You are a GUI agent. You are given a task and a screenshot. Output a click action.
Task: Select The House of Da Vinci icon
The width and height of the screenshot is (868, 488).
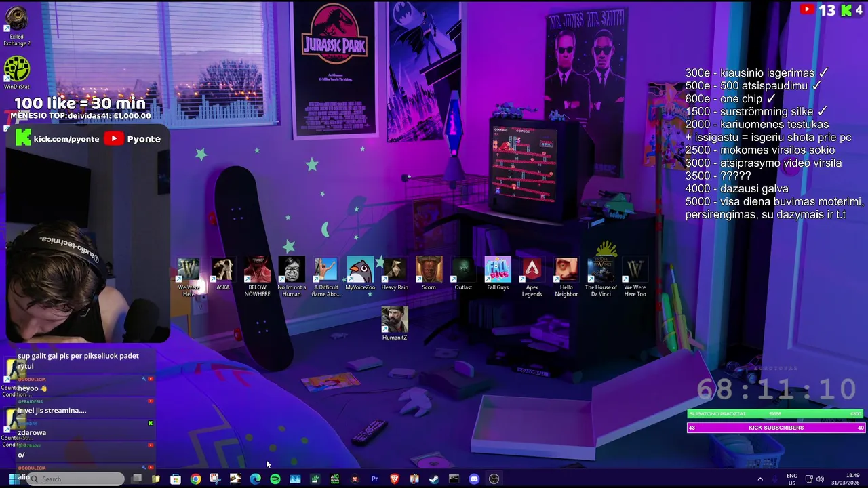click(x=601, y=277)
